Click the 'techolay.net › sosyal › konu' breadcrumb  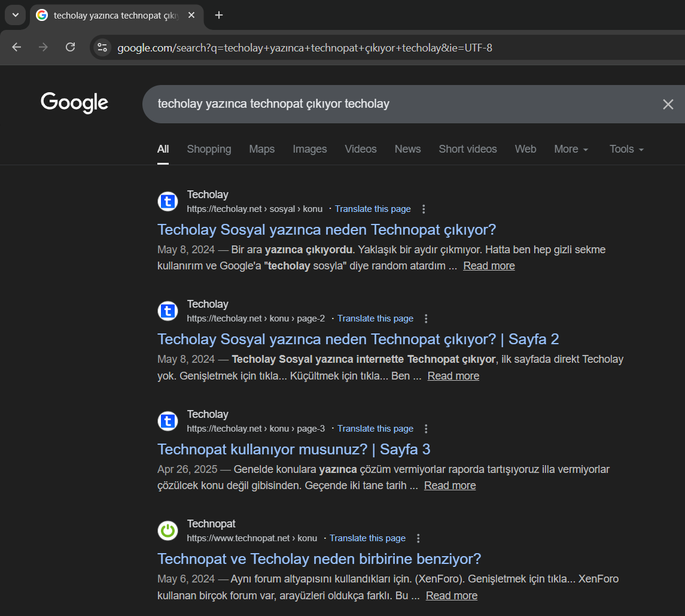click(x=255, y=209)
